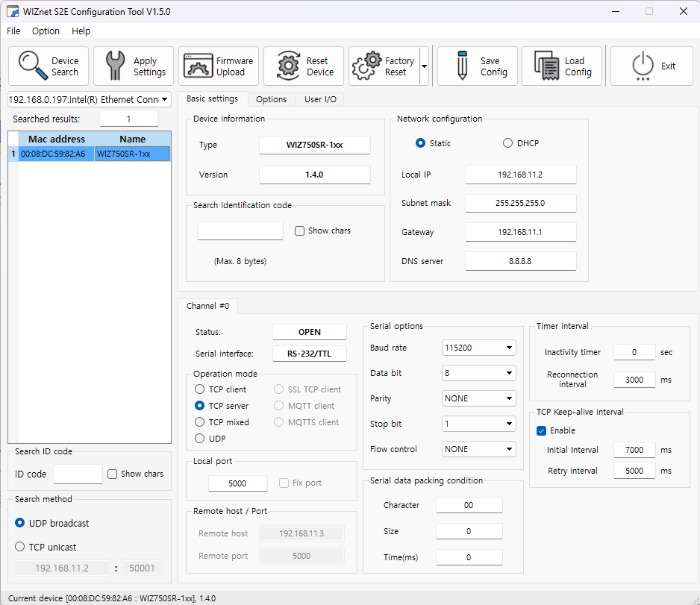Click the Reset Device gear icon

click(x=288, y=66)
